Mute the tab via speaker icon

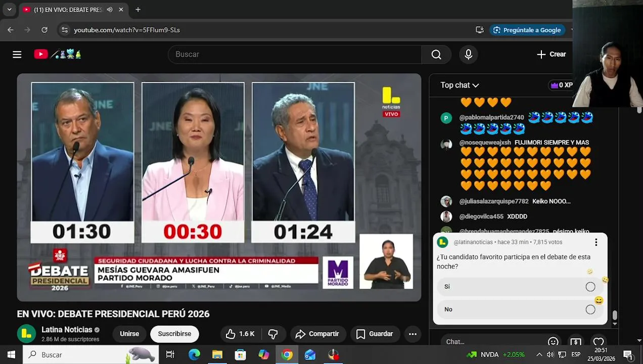click(110, 10)
